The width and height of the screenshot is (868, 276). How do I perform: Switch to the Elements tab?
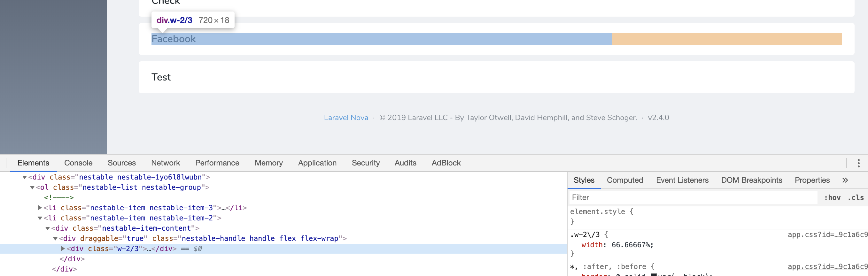point(33,163)
